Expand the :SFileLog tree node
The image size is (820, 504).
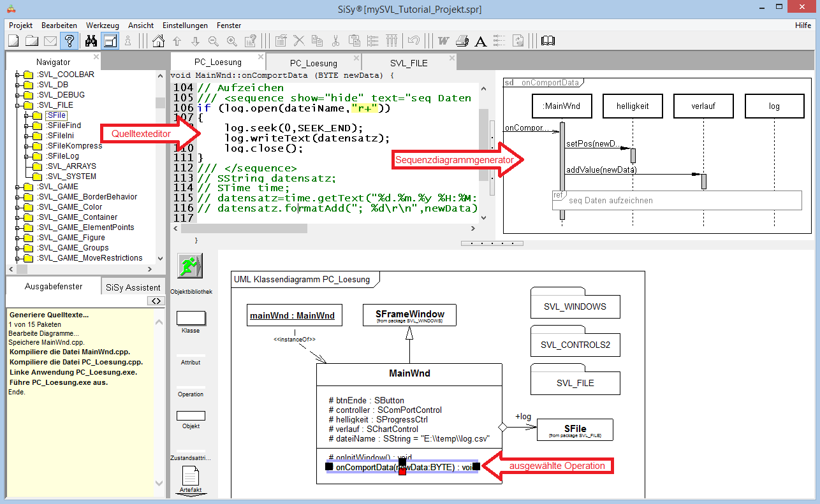tap(27, 156)
